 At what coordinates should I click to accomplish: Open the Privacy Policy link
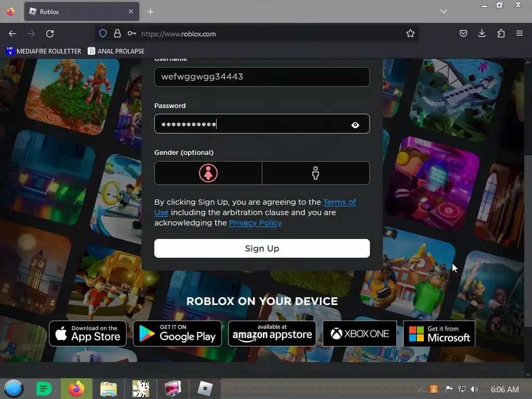pos(256,223)
